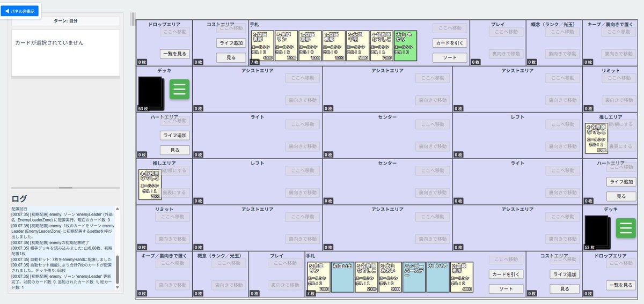644x304 pixels.
Task: Click the log panel scrollbar thumb
Action: pos(118,270)
